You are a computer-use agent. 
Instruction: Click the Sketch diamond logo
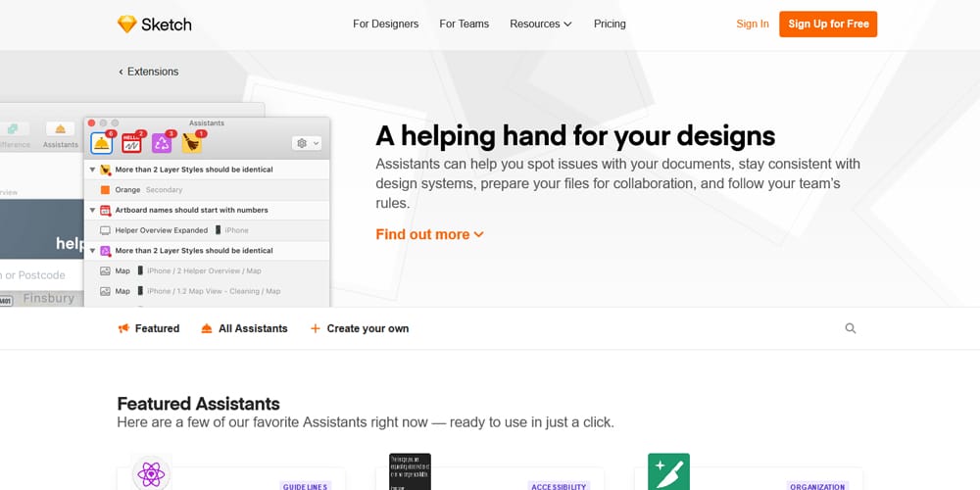[127, 24]
